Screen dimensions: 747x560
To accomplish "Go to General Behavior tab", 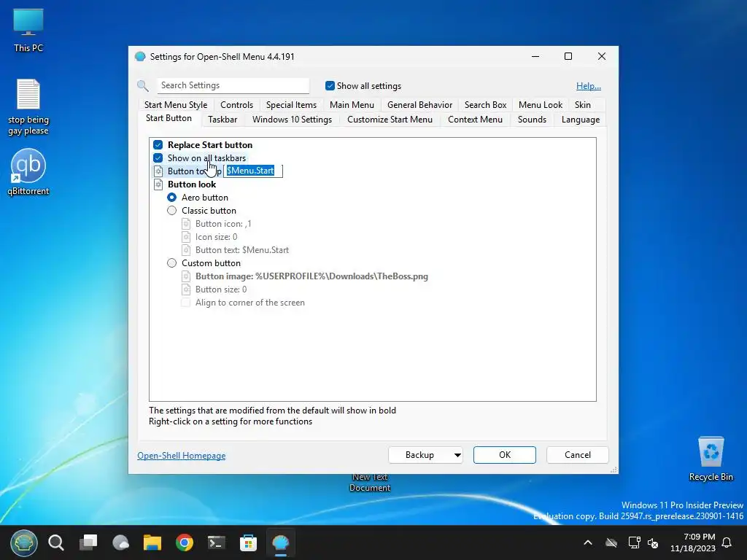I will [x=419, y=105].
